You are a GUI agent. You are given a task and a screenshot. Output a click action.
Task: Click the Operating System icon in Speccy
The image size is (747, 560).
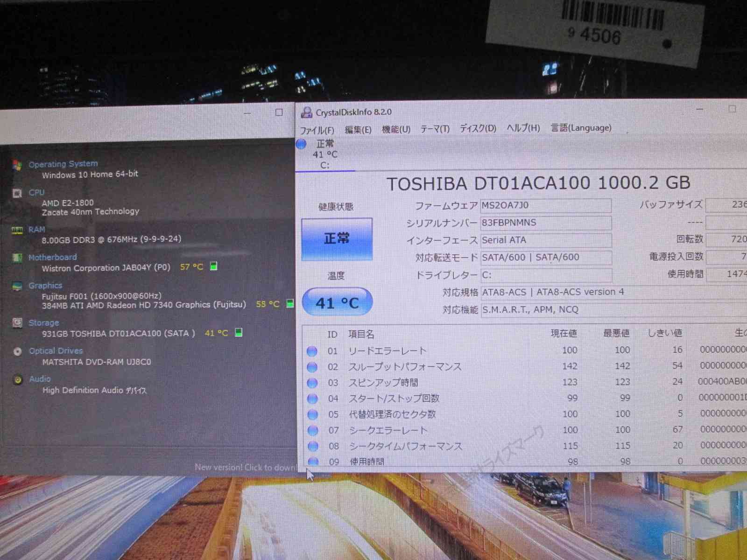[17, 165]
